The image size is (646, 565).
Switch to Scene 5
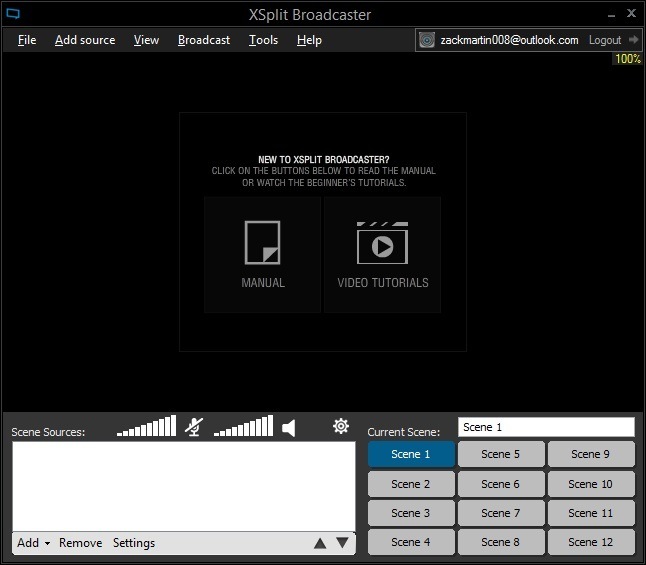coord(501,454)
